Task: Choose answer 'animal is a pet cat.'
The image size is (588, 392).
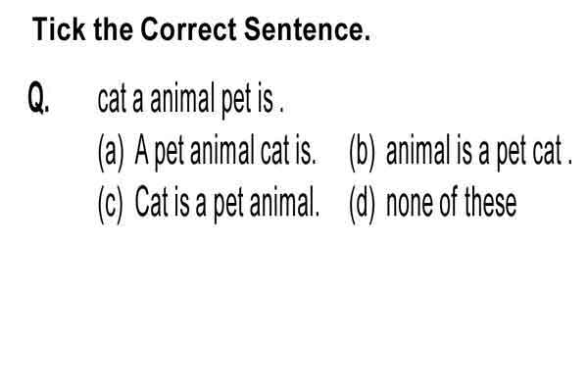Action: click(x=479, y=152)
